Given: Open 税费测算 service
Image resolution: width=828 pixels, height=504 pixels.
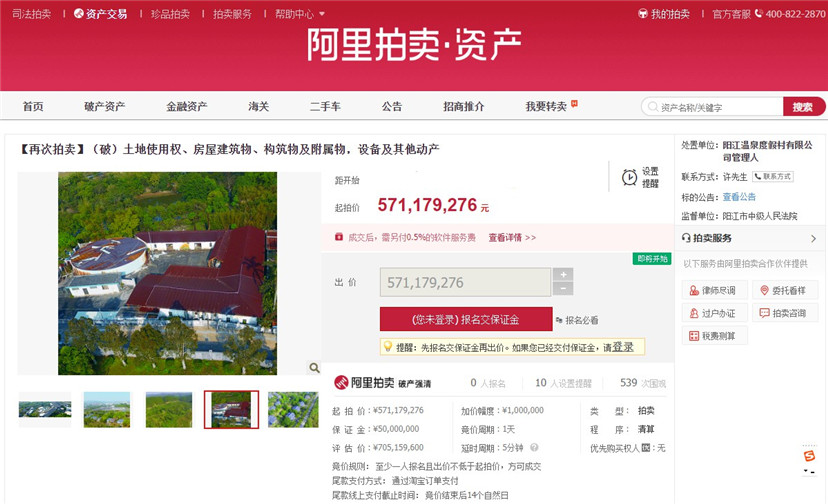Looking at the screenshot, I should [x=714, y=335].
